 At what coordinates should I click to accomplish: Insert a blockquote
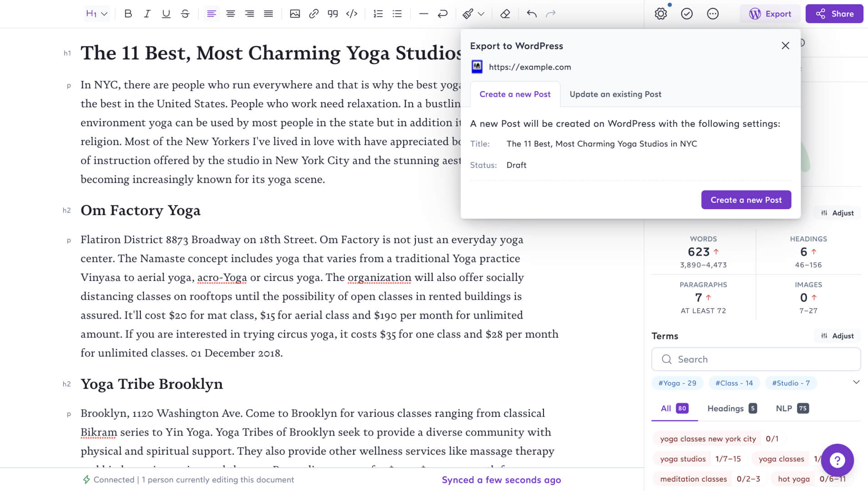[332, 14]
